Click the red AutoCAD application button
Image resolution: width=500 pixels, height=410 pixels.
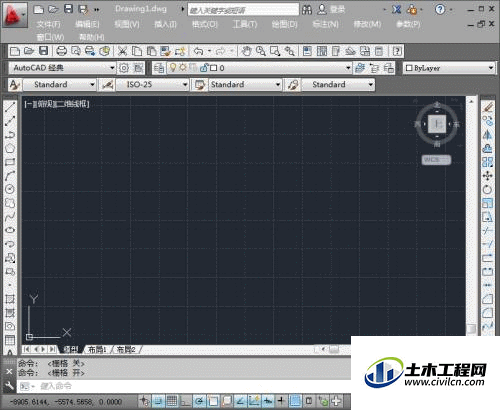[x=14, y=15]
